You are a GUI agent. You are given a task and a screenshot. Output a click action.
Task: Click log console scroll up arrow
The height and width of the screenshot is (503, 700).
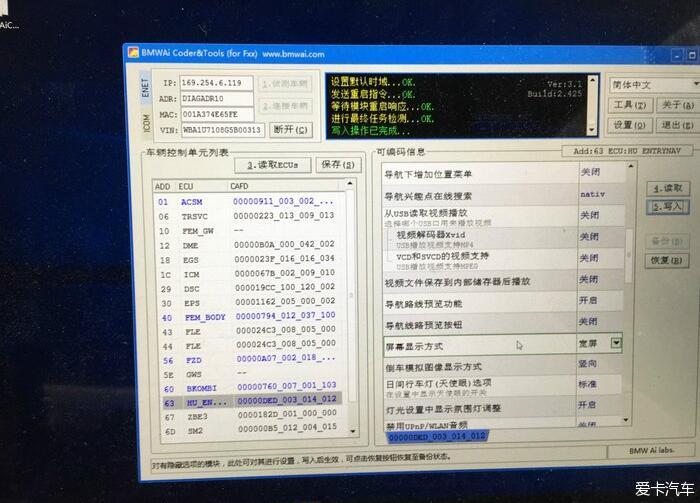click(x=593, y=79)
